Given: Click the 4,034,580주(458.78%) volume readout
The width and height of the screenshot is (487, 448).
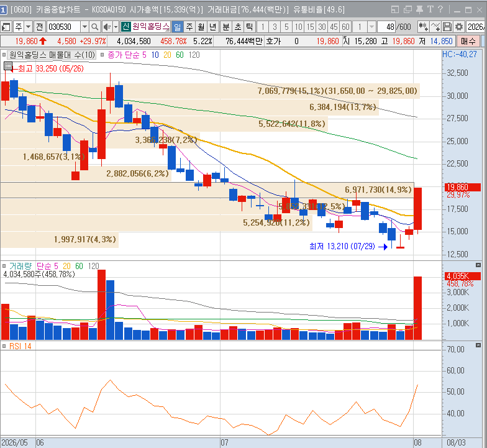Looking at the screenshot, I should [39, 275].
